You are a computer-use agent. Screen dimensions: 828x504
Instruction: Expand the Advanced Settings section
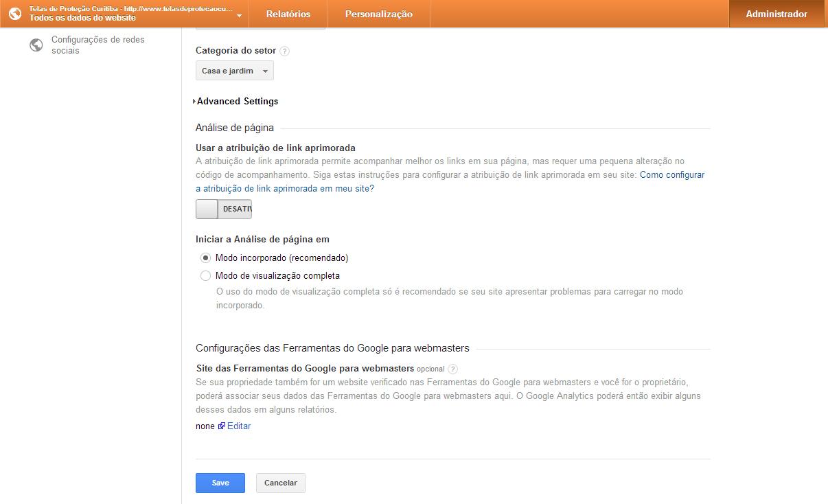(x=236, y=101)
